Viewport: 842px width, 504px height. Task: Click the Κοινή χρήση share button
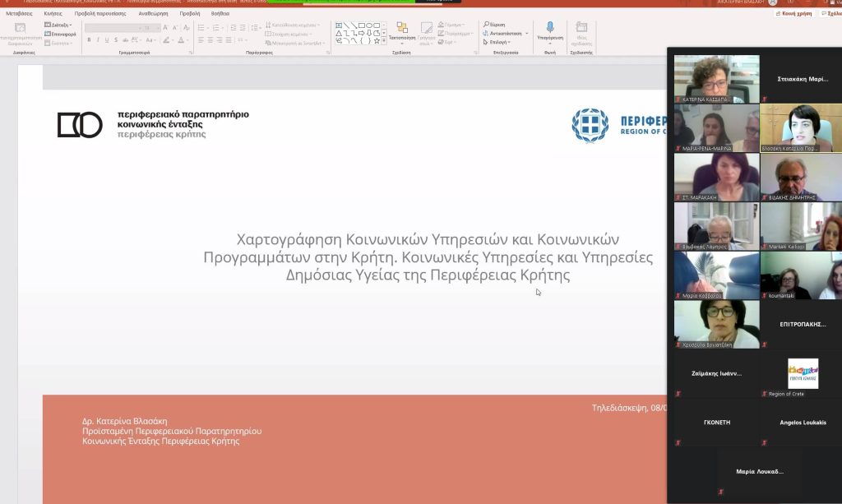pos(793,13)
